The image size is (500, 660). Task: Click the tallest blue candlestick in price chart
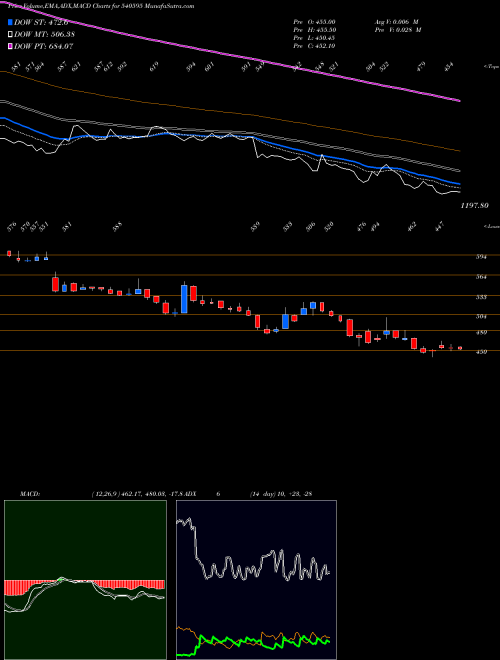coord(184,299)
